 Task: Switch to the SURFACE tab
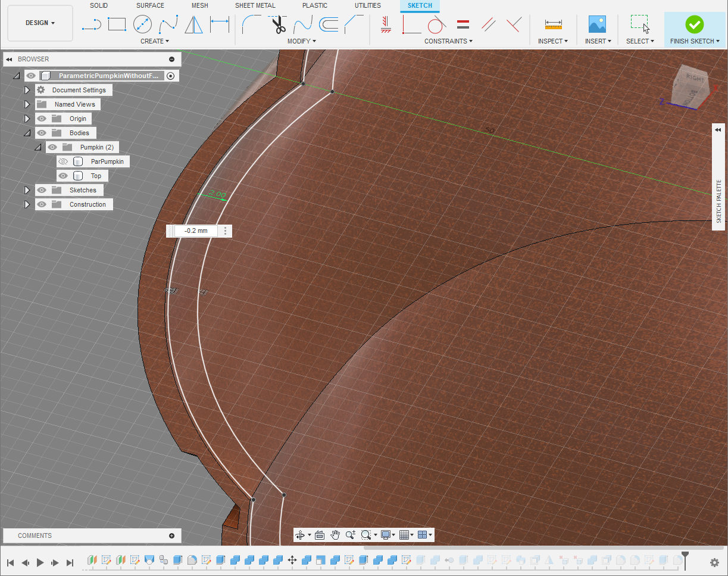(150, 5)
